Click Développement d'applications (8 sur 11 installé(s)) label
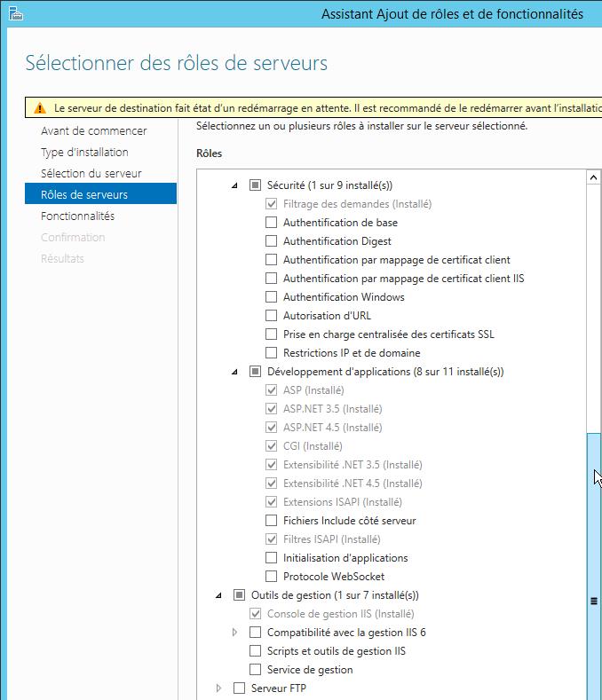Screen dimensions: 602x700 click(385, 372)
